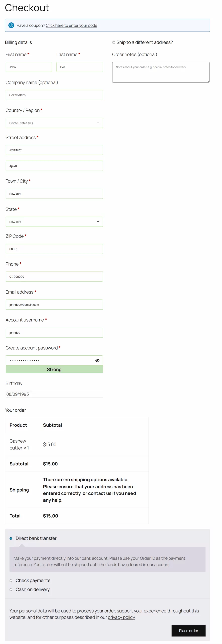The width and height of the screenshot is (222, 644).
Task: Click the ZIP Code input field
Action: pyautogui.click(x=54, y=249)
